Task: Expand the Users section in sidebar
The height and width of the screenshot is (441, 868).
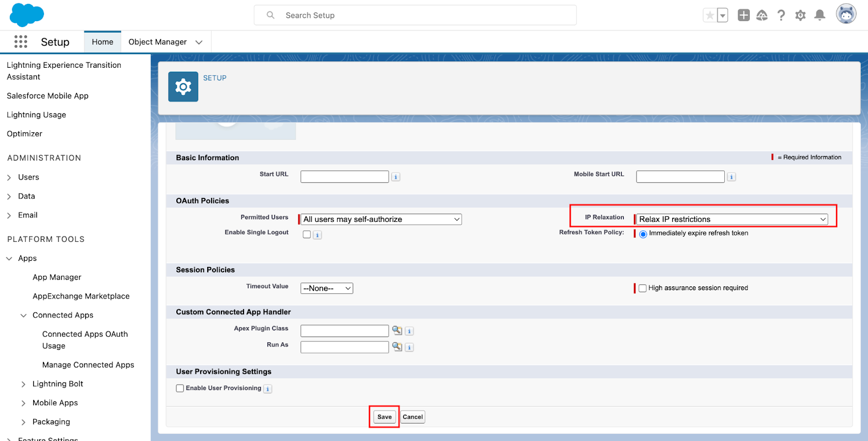Action: click(9, 177)
